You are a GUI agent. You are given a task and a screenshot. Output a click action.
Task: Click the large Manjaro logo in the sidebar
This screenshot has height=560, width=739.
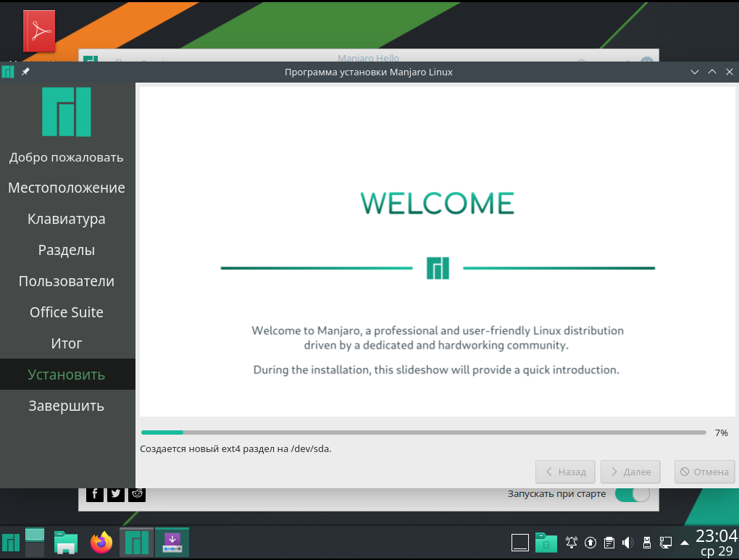pos(67,112)
